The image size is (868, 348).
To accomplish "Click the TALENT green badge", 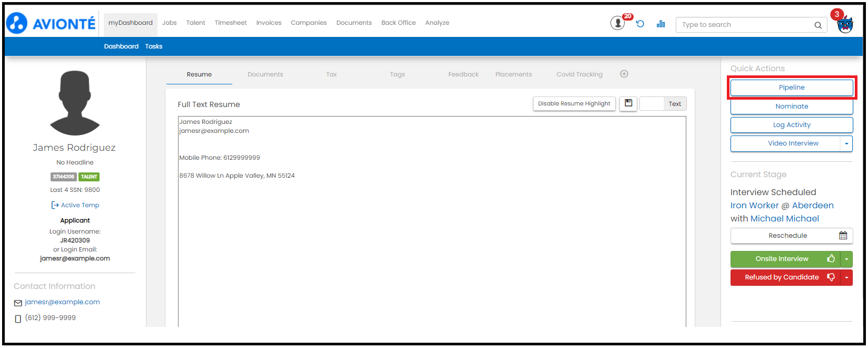I will [89, 177].
